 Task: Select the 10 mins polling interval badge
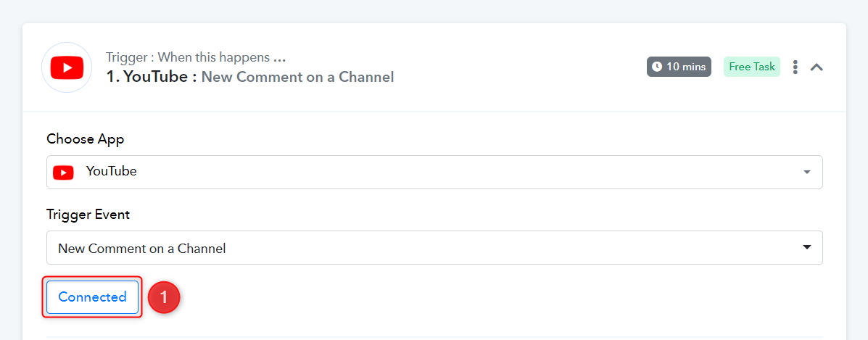tap(679, 67)
